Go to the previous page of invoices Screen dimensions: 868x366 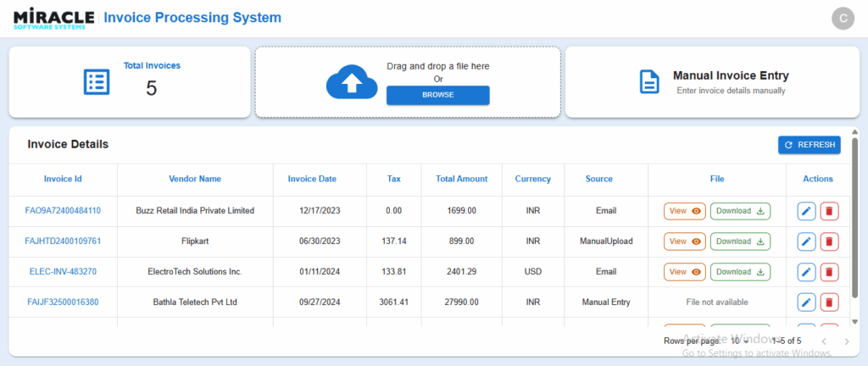coord(824,341)
